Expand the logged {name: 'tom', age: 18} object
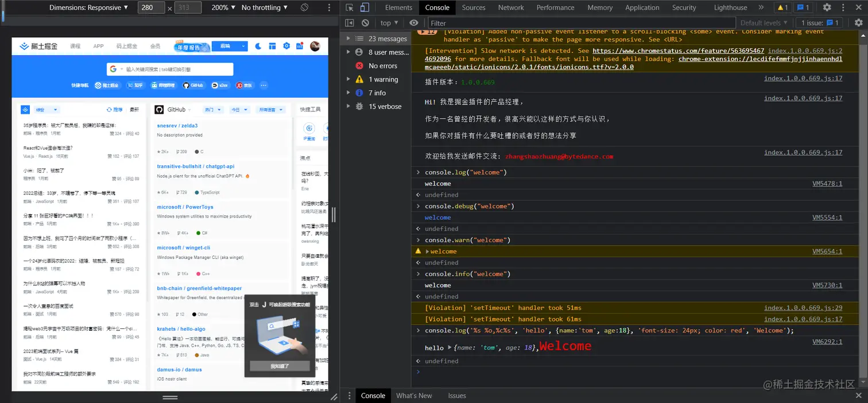This screenshot has height=403, width=868. click(x=449, y=348)
